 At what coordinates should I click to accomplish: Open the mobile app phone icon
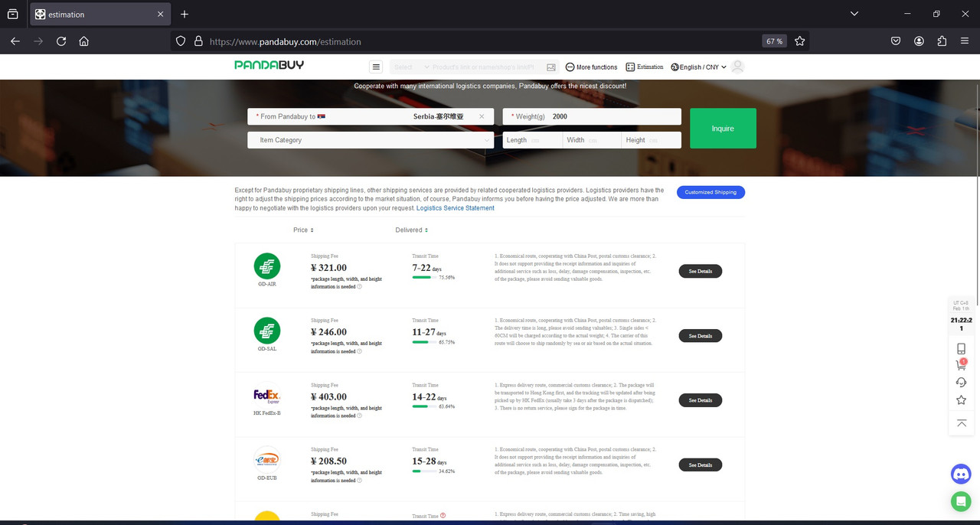(x=961, y=349)
